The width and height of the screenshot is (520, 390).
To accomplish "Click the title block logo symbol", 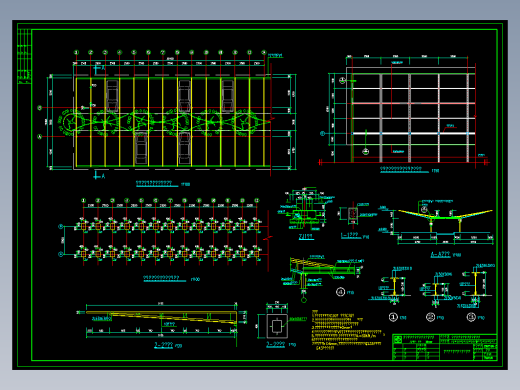I will (x=397, y=340).
